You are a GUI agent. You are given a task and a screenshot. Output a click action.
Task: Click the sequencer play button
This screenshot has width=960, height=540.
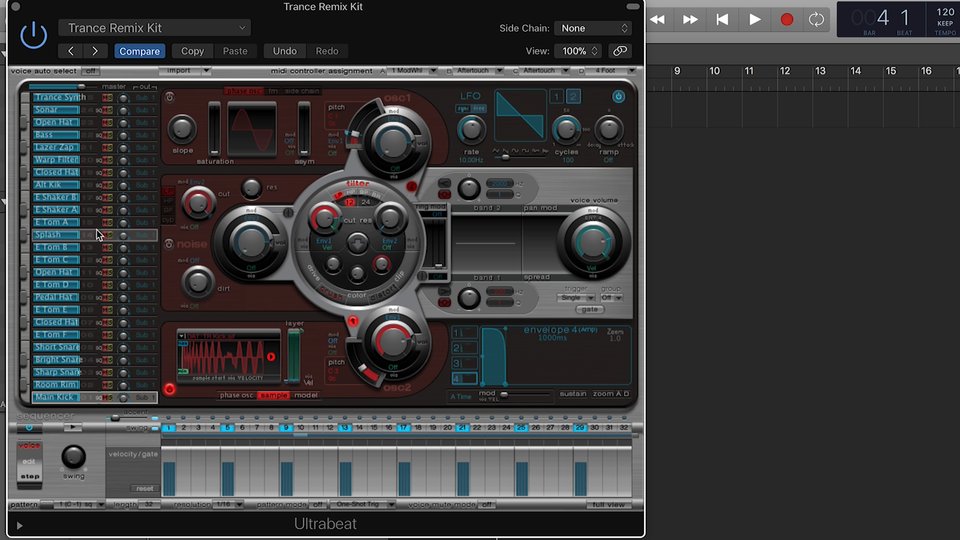[72, 427]
